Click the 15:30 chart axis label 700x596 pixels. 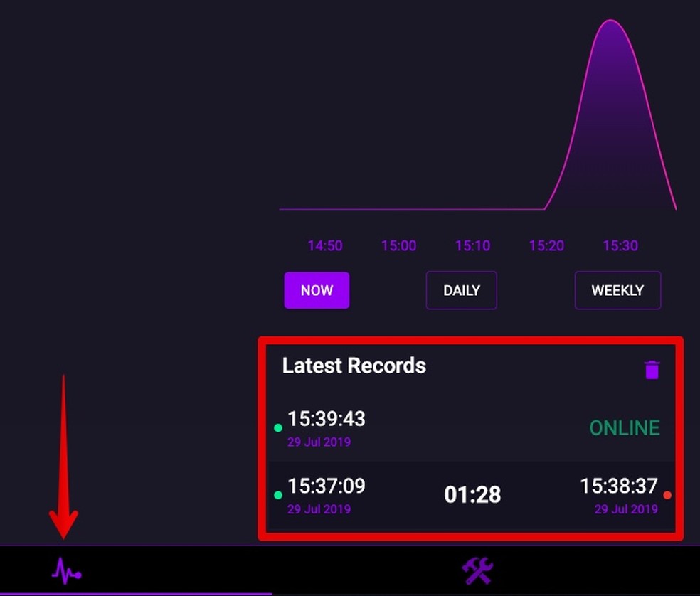click(x=620, y=246)
